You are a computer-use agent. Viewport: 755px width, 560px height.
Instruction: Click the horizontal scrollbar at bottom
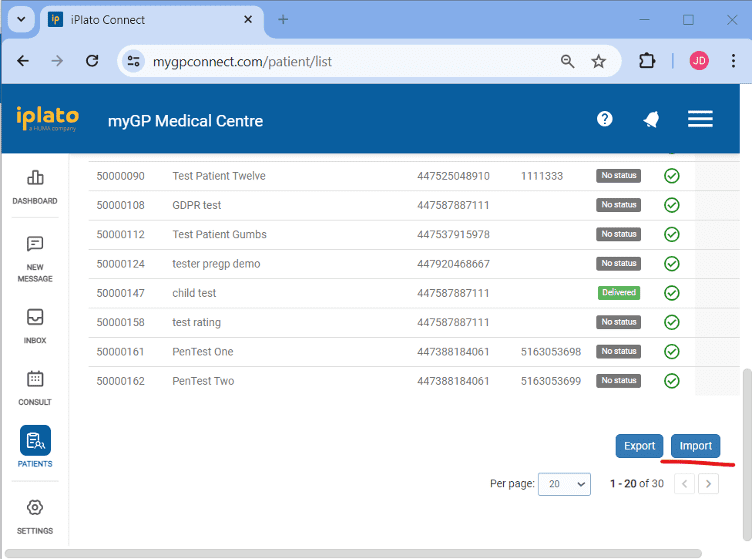point(350,554)
